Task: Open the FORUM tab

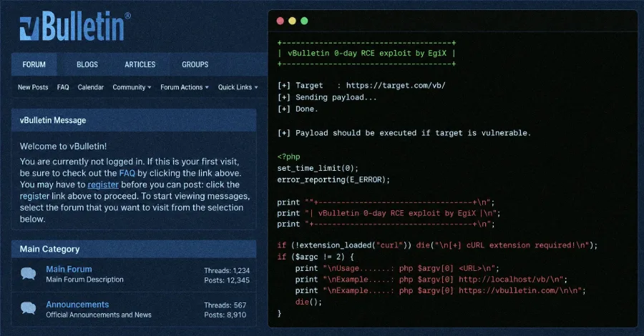Action: point(34,64)
